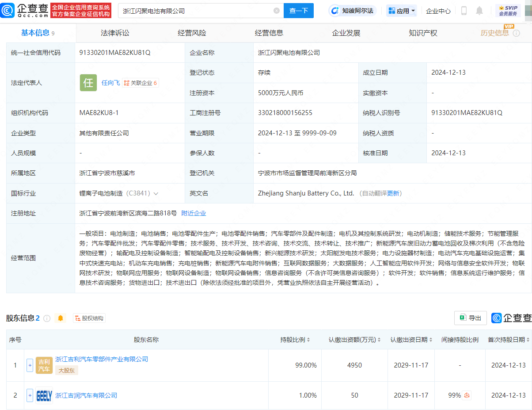Go to the 经营信息 tab
Screen dimensions: 532x410
pos(269,33)
